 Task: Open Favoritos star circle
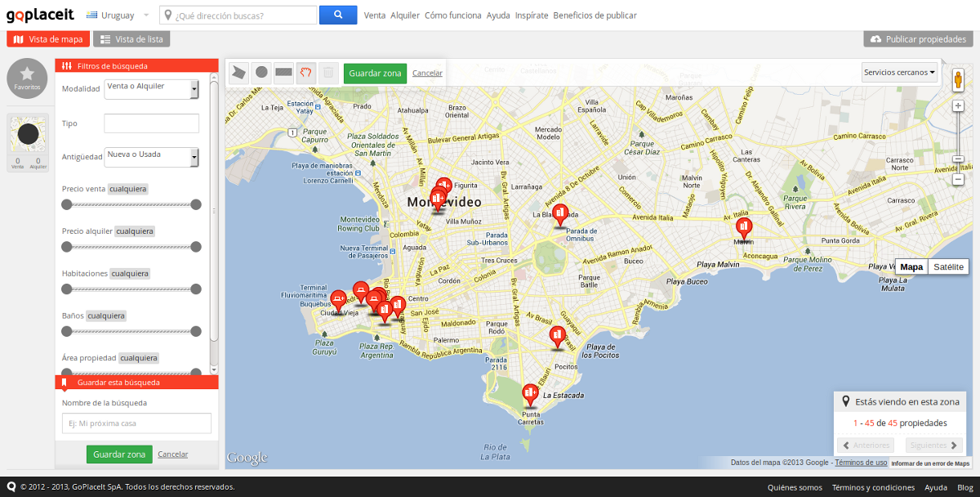click(x=27, y=78)
